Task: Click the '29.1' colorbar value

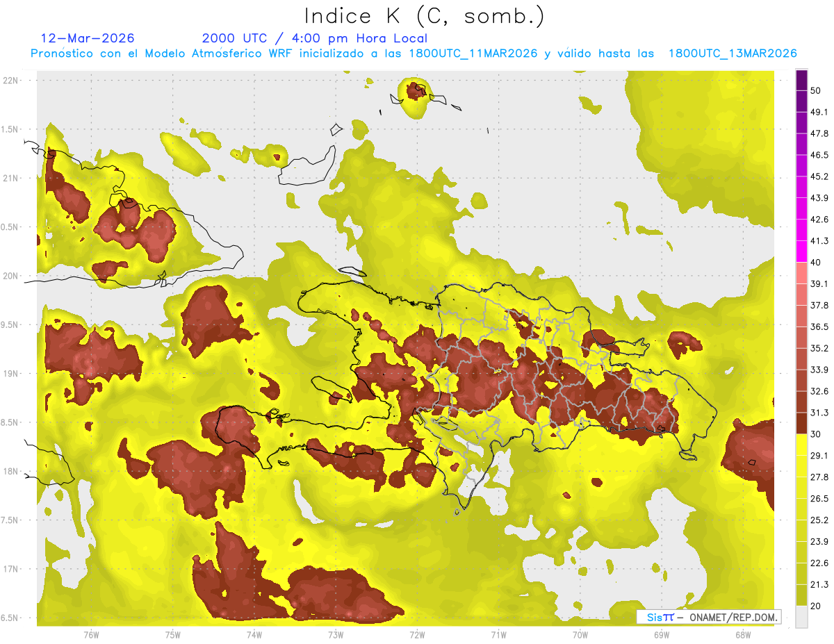Action: click(820, 456)
